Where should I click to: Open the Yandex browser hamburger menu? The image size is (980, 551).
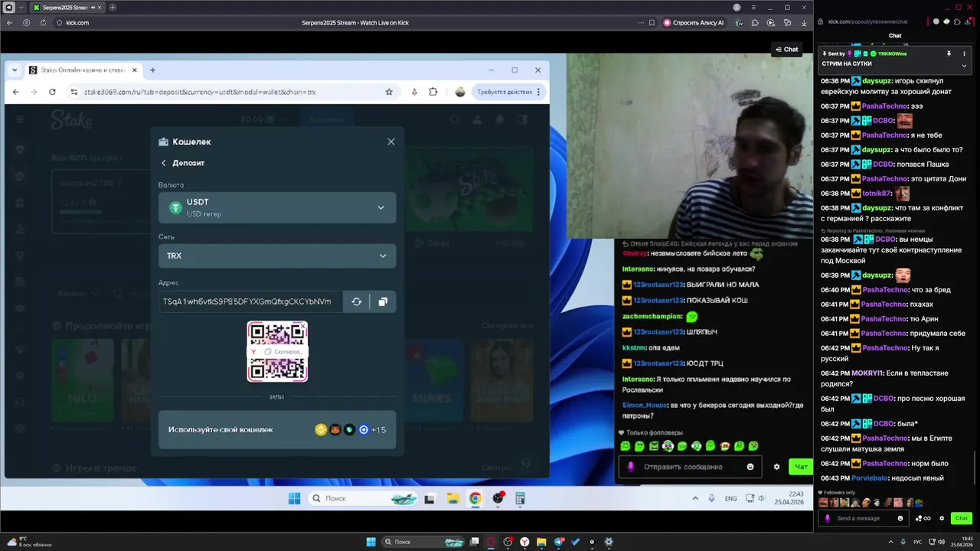point(755,8)
